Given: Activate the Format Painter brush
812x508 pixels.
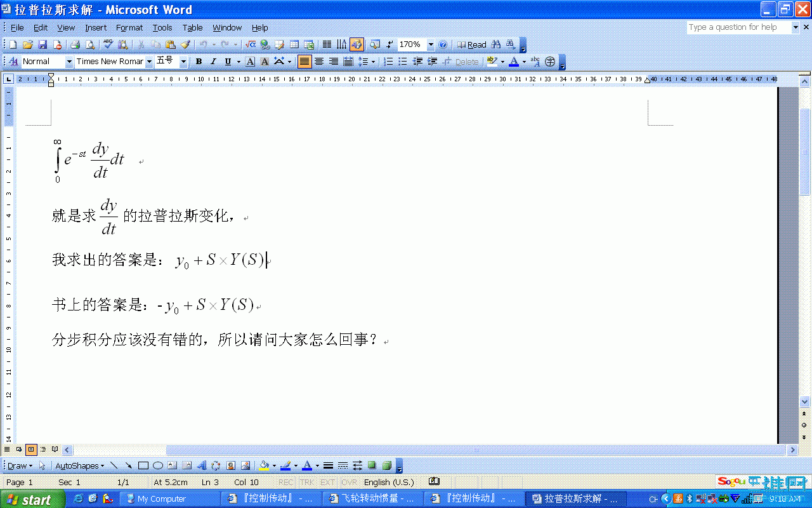Looking at the screenshot, I should tap(185, 44).
